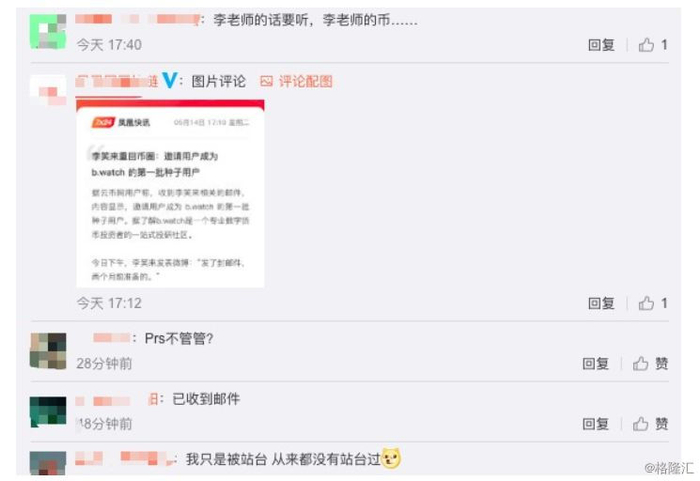Open the dark green avatar on '已收到邮件' comment
The height and width of the screenshot is (481, 700).
pos(48,411)
